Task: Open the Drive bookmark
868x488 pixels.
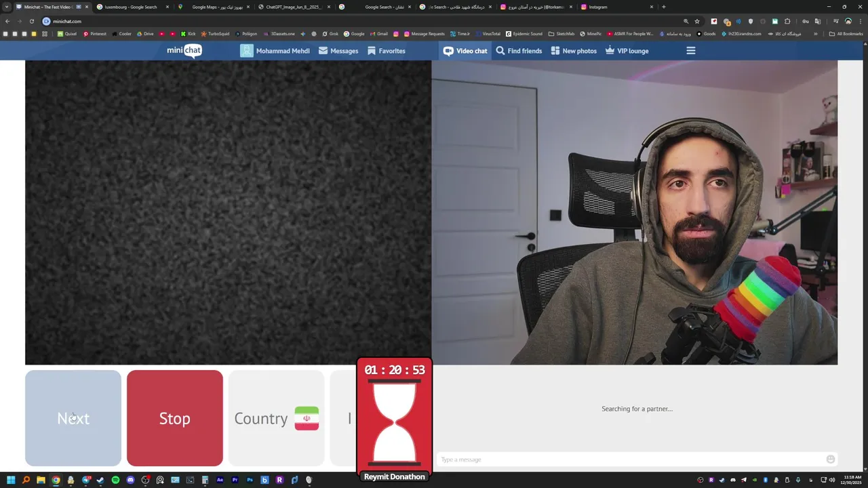Action: pyautogui.click(x=145, y=34)
